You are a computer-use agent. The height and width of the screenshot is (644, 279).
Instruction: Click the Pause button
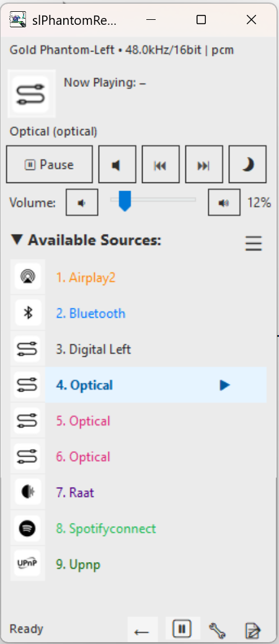point(49,164)
